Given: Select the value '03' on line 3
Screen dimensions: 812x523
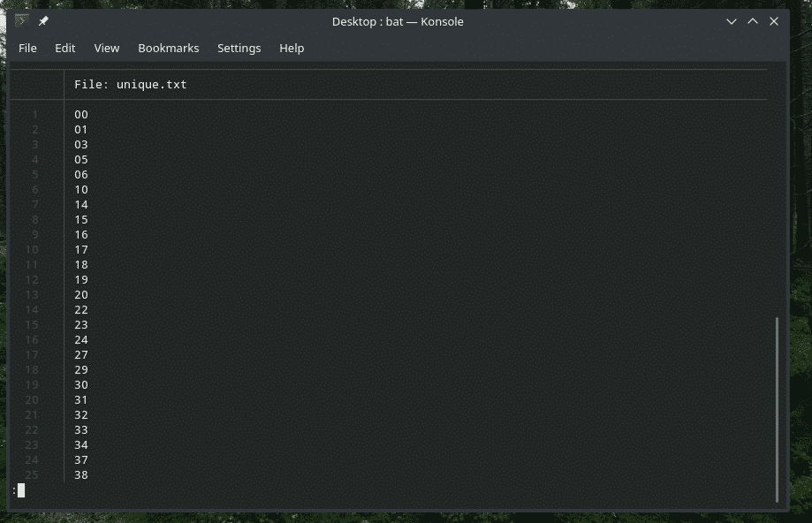Looking at the screenshot, I should (x=81, y=145).
